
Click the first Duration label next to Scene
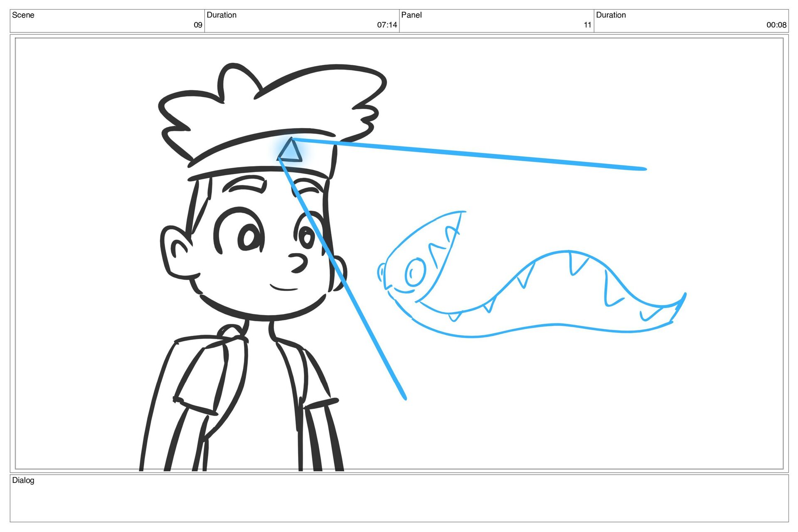click(222, 15)
